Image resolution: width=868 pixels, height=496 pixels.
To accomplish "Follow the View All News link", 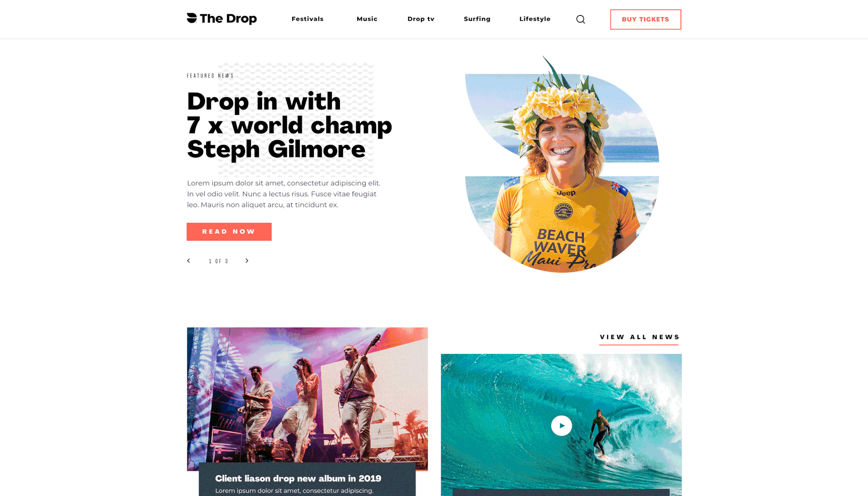I will (x=640, y=337).
